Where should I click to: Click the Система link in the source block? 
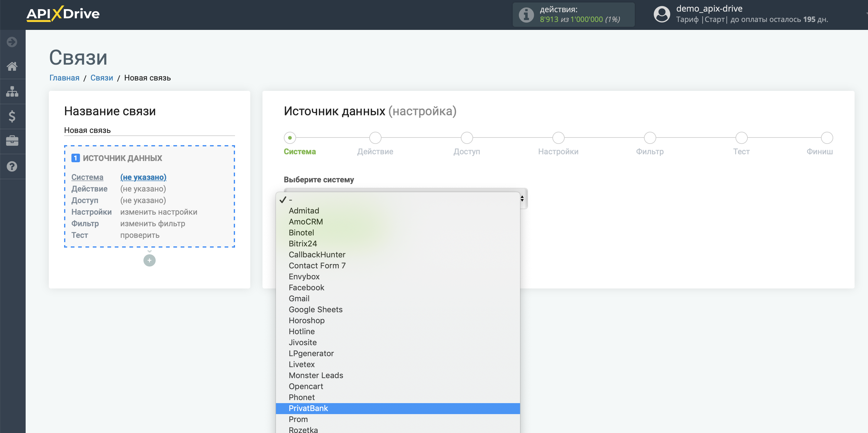[87, 177]
